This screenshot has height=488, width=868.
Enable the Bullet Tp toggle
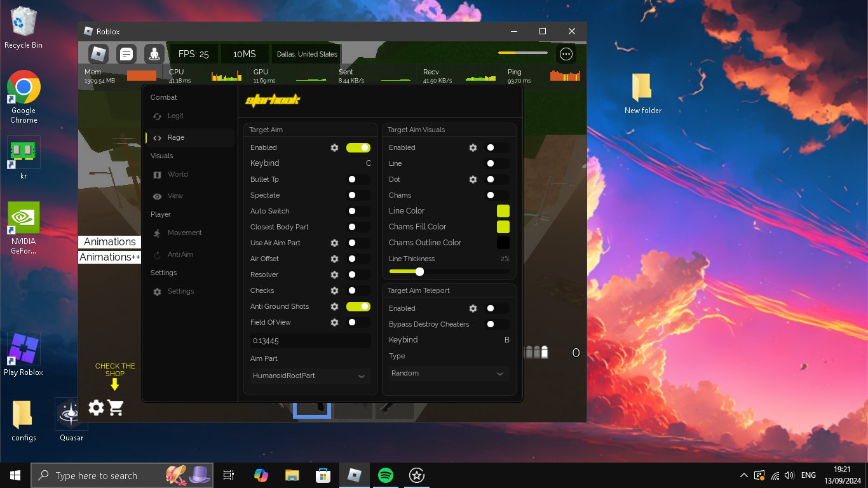tap(358, 179)
